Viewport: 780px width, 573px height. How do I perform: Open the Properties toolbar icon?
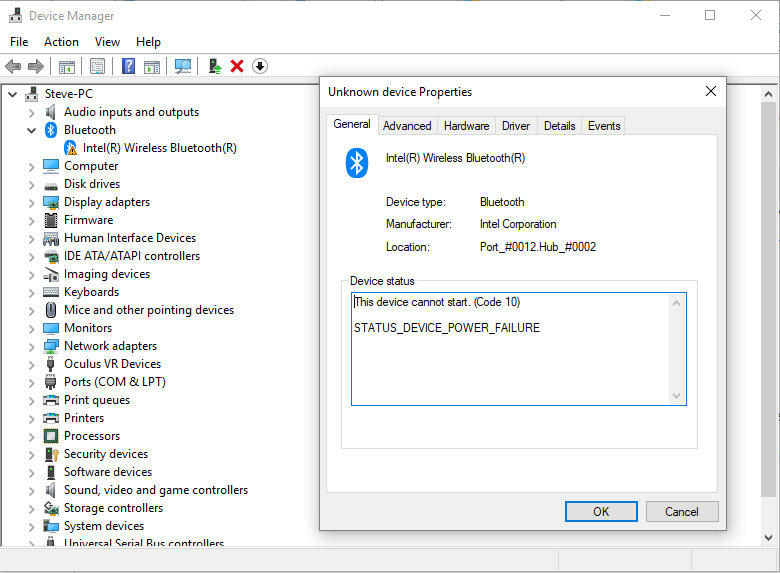[98, 66]
